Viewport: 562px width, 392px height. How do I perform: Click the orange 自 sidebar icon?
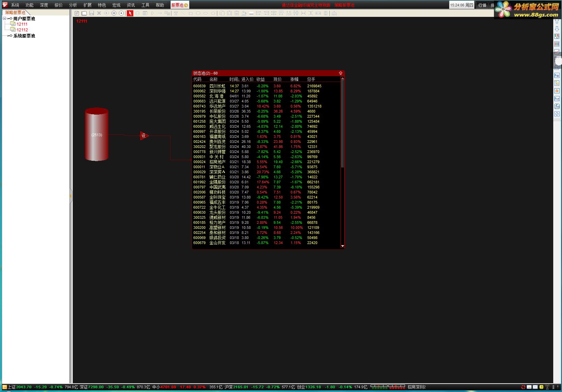(557, 91)
